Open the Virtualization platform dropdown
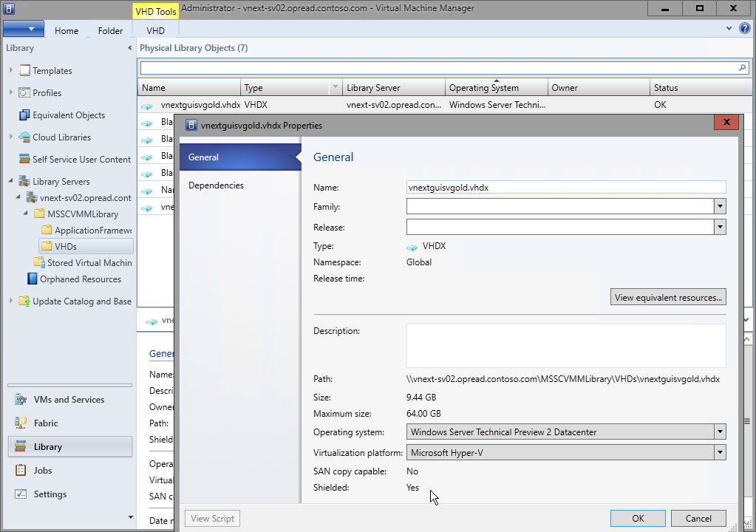This screenshot has width=756, height=532. (719, 452)
